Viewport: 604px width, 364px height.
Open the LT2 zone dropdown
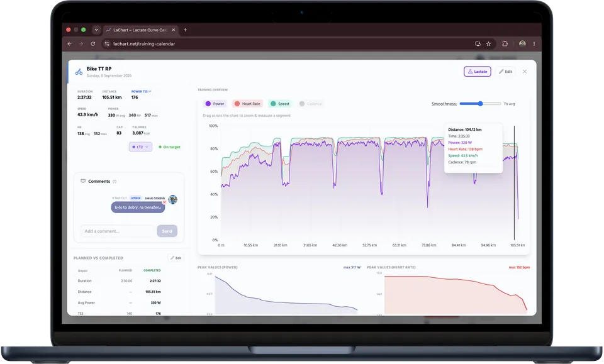pyautogui.click(x=140, y=147)
